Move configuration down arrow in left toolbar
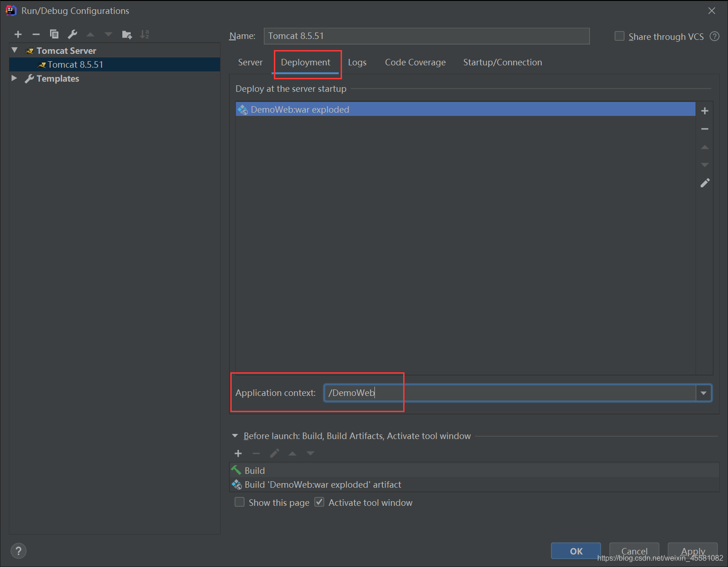The width and height of the screenshot is (728, 567). pyautogui.click(x=108, y=34)
